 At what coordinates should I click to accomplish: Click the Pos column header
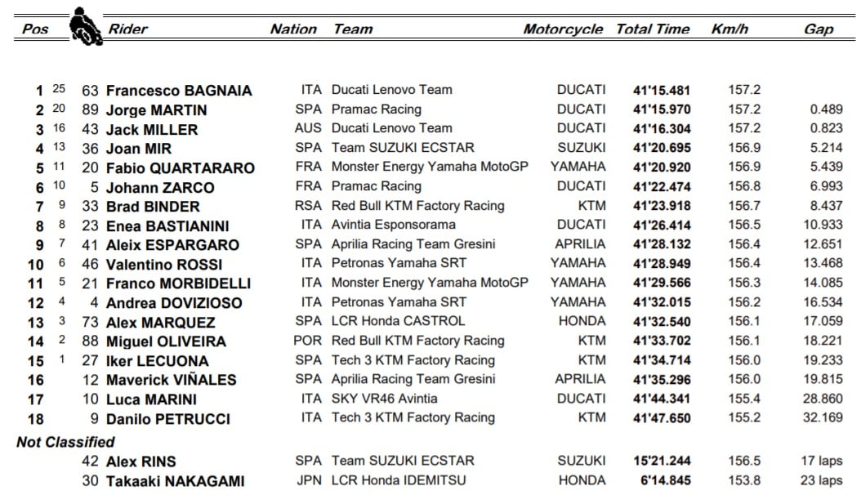[x=35, y=29]
